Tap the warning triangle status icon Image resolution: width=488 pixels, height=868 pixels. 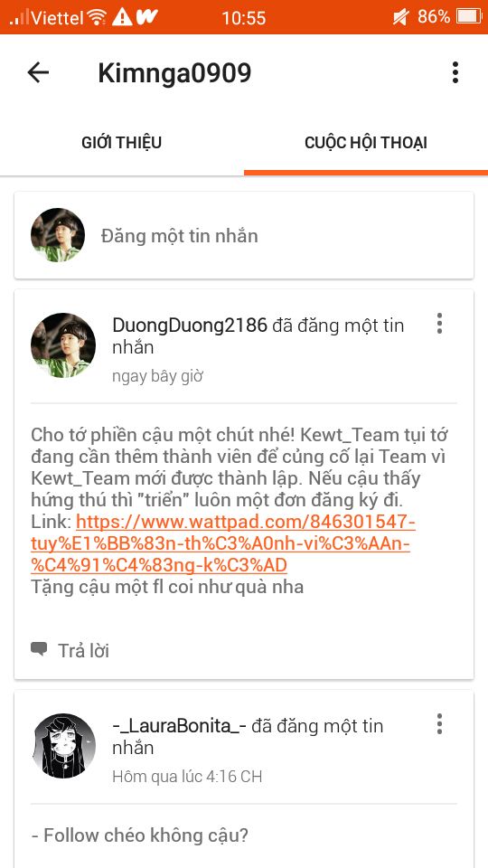click(x=122, y=17)
